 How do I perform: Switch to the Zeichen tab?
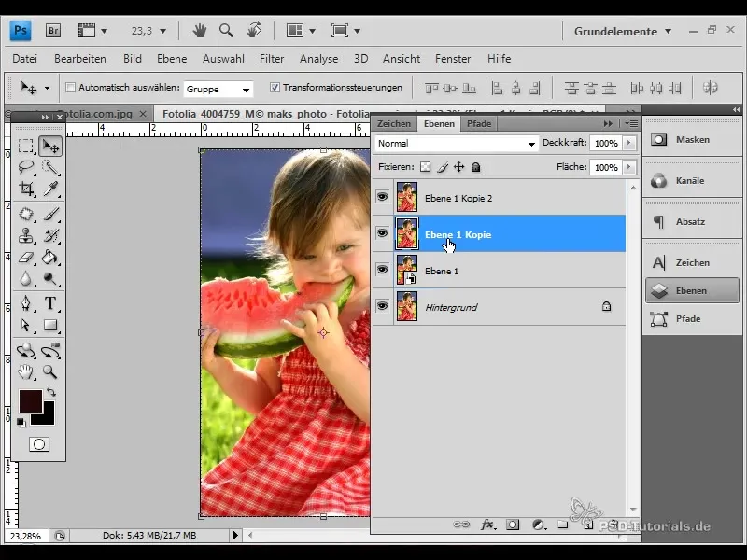click(x=393, y=124)
